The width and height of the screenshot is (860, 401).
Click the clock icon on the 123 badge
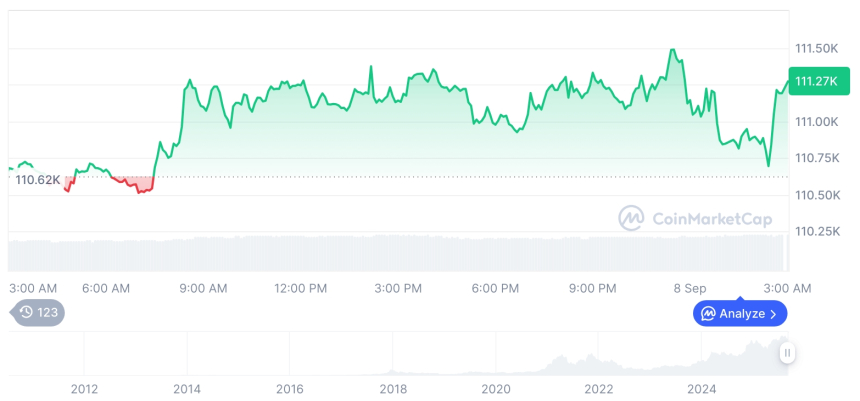26,313
